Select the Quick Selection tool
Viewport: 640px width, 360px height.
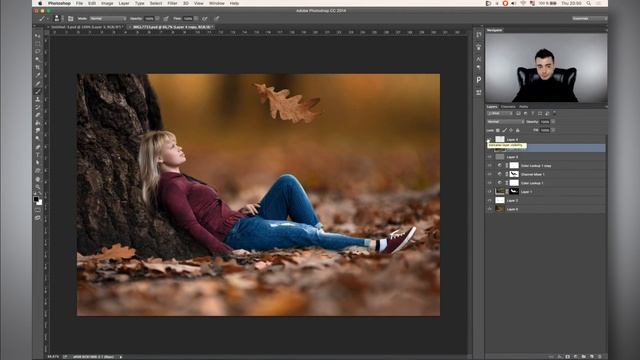pos(38,60)
